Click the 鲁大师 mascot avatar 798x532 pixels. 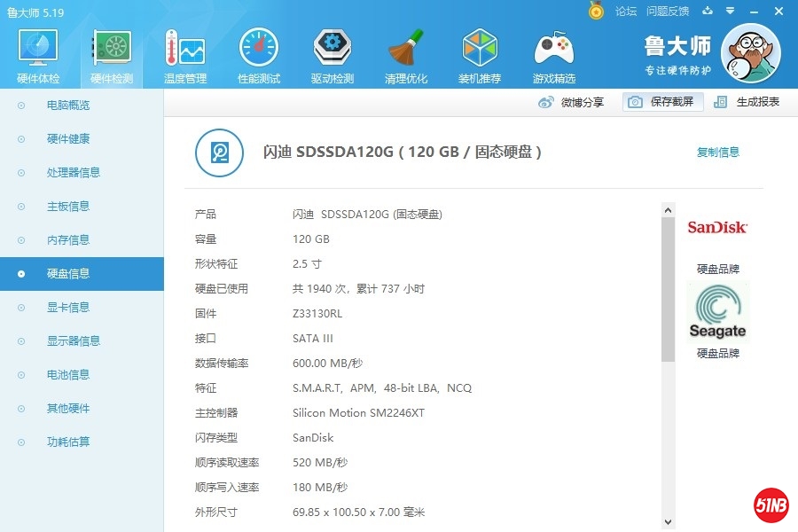click(x=751, y=53)
